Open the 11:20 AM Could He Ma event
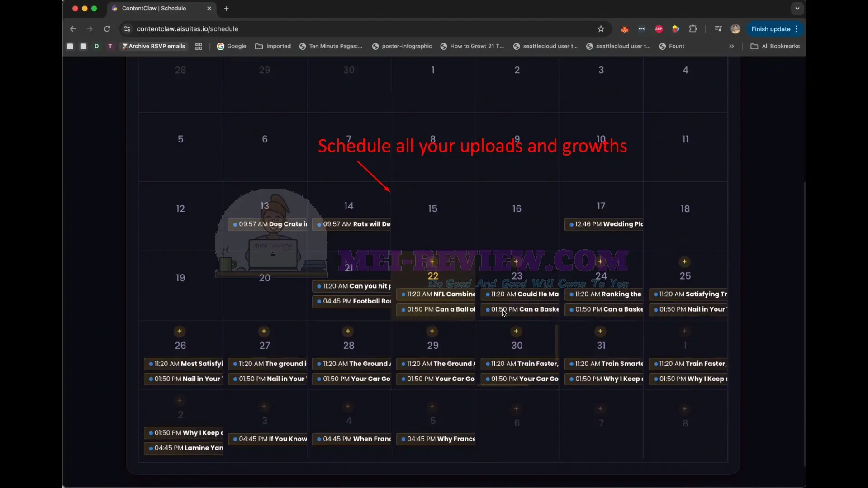 tap(520, 294)
